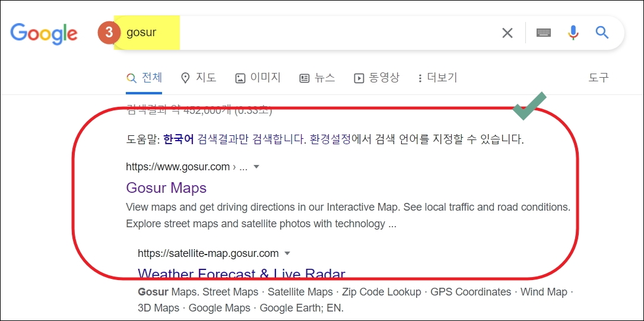
Task: Start voice search with microphone
Action: tap(573, 33)
